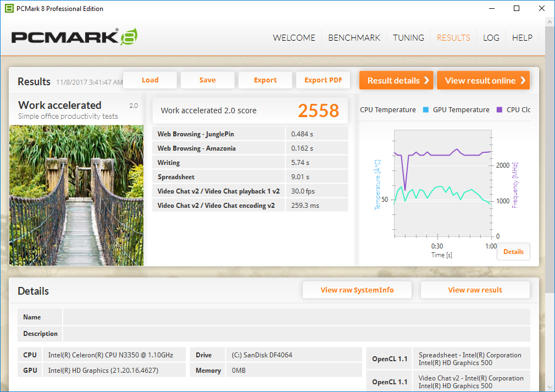Save the current result
Screen dimensions: 555x392
tap(207, 80)
